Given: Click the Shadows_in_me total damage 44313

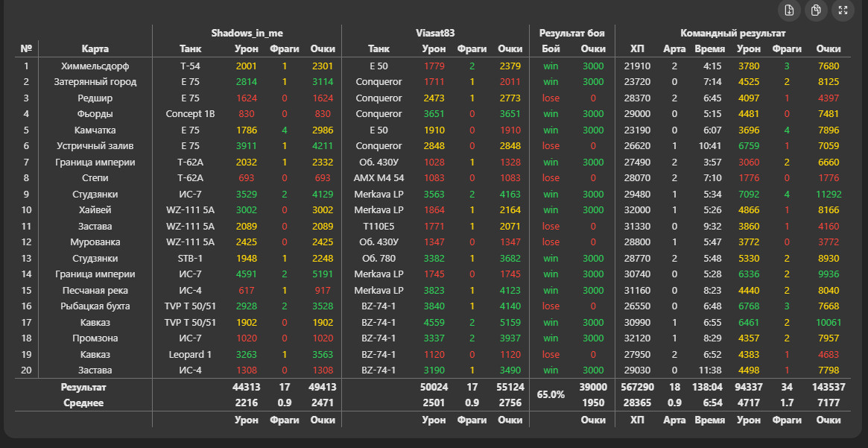Looking at the screenshot, I should click(x=247, y=387).
